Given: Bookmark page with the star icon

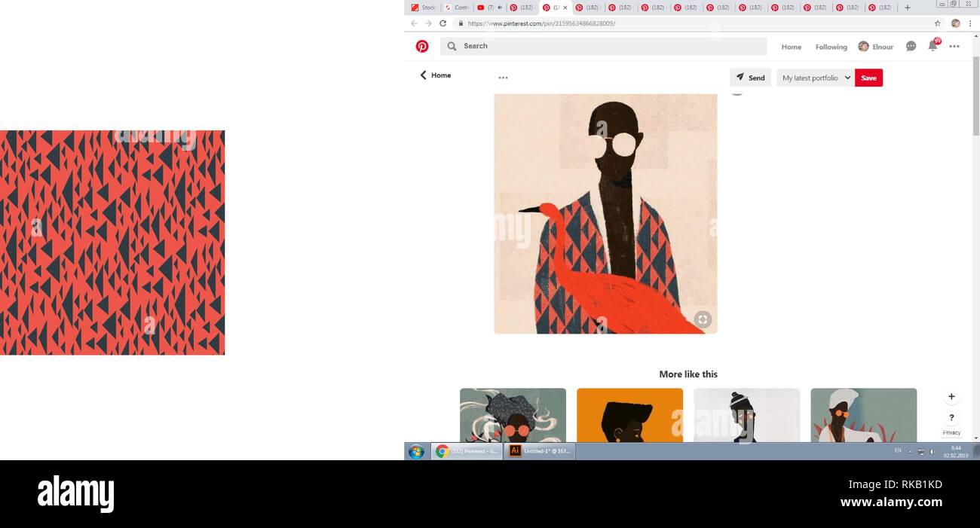Looking at the screenshot, I should point(938,23).
